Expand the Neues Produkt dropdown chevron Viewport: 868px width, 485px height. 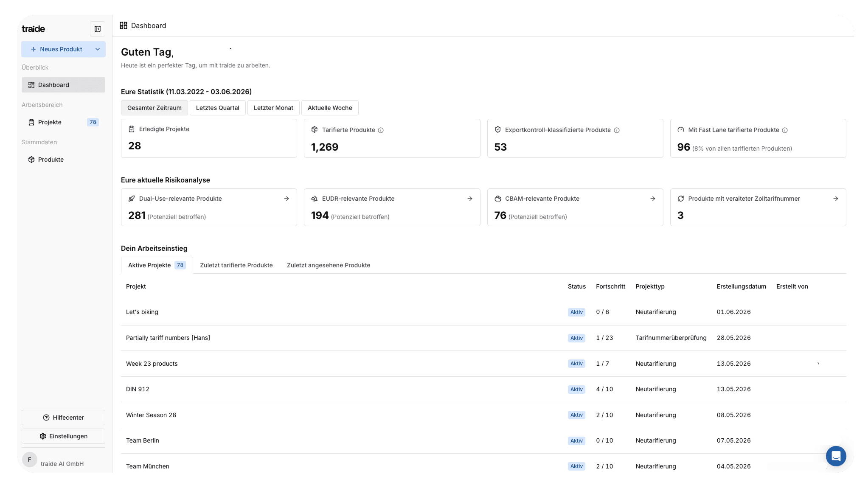(x=98, y=49)
